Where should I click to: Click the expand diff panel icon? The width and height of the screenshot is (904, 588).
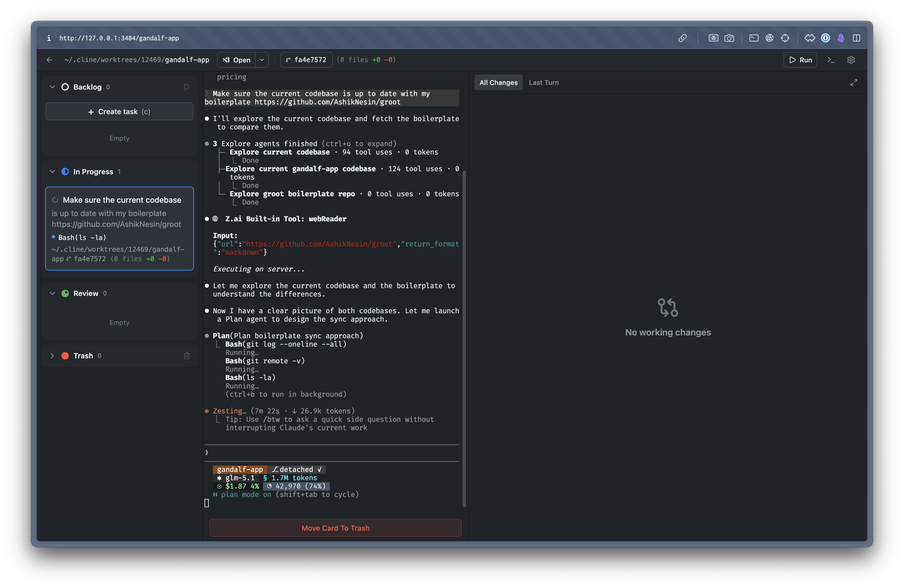click(853, 82)
